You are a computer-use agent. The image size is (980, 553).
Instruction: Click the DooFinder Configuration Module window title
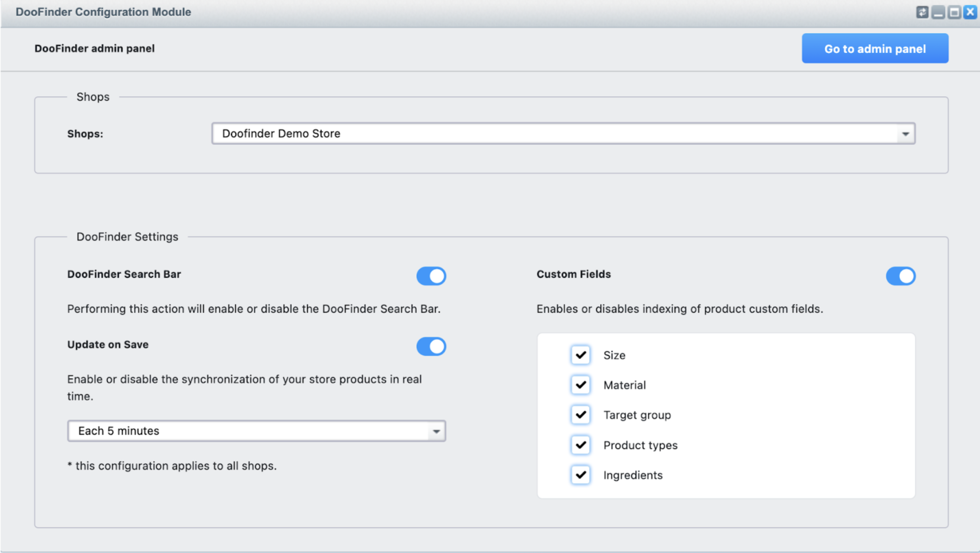[x=103, y=12]
